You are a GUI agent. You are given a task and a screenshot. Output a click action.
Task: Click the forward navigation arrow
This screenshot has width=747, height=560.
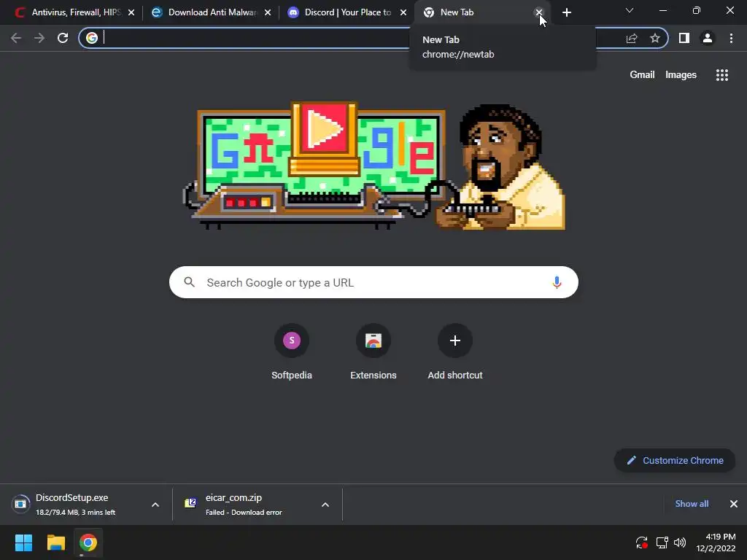(x=39, y=38)
